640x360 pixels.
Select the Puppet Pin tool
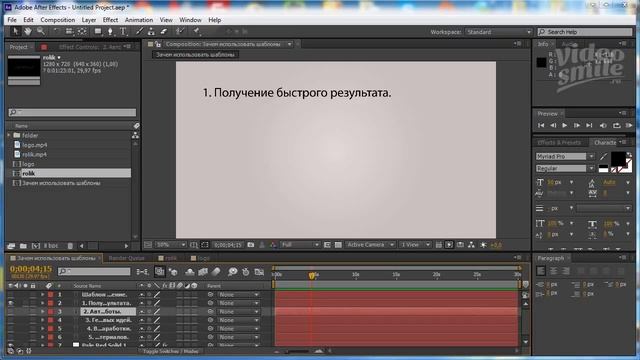196,31
